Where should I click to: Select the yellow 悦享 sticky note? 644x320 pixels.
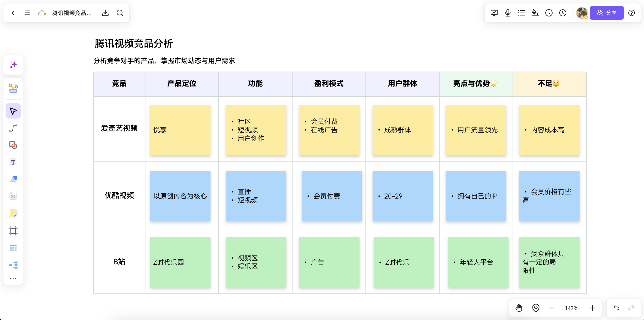180,130
